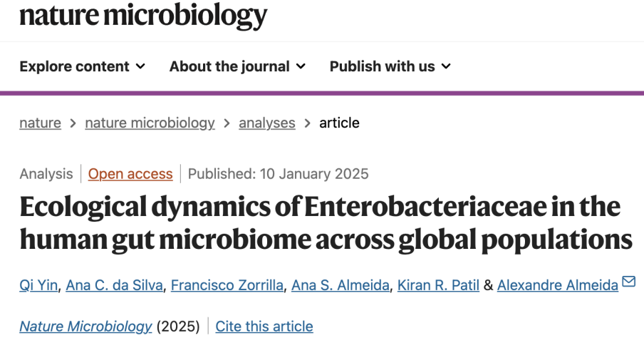Screen dimensions: 644x338
Task: Open the Nature Microbiology journal link
Action: (85, 326)
